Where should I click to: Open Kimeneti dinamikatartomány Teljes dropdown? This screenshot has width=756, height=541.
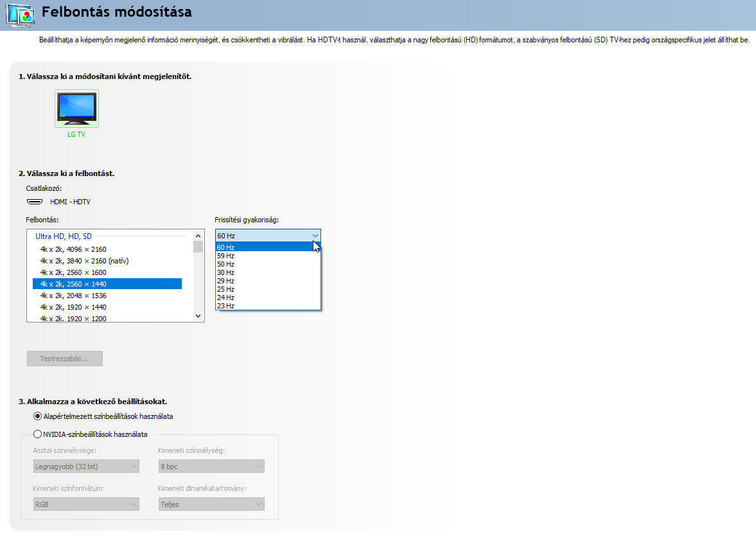[x=211, y=504]
